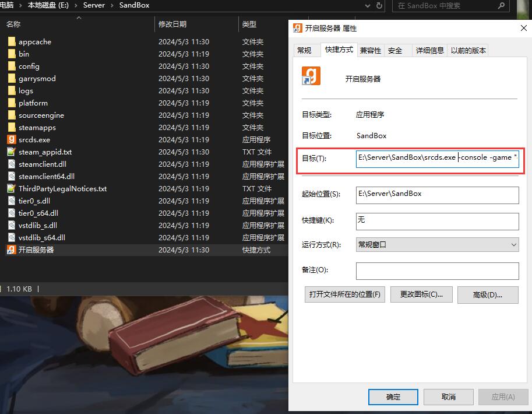The height and width of the screenshot is (414, 532).
Task: Select the steamapps folder icon
Action: (x=12, y=127)
